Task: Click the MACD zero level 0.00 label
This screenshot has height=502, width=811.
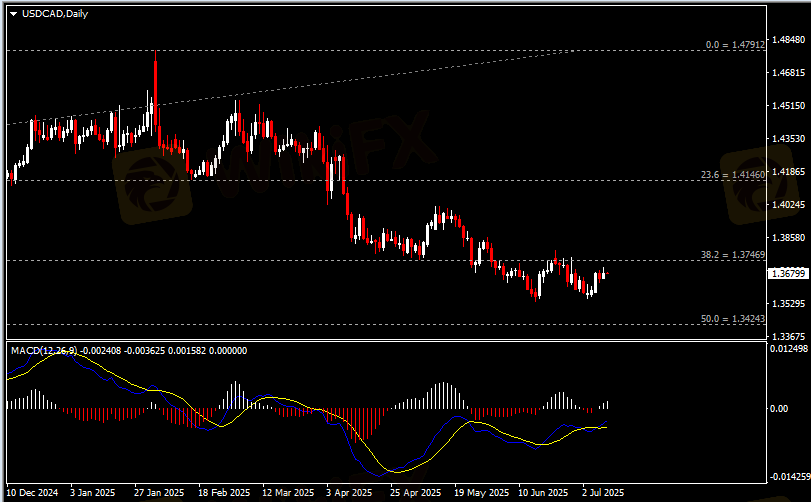Action: 779,408
